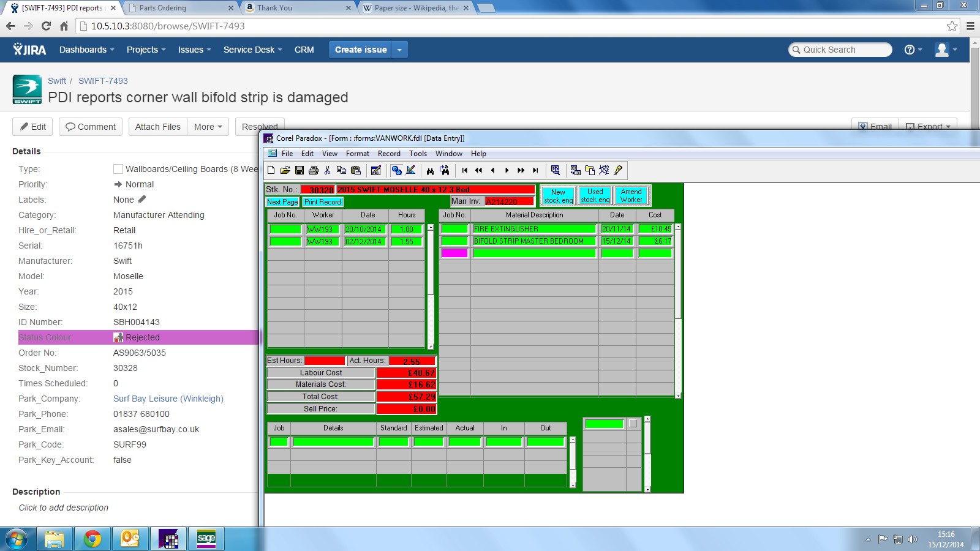Open the Issues dropdown in JIRA
The width and height of the screenshot is (980, 551).
click(x=195, y=50)
